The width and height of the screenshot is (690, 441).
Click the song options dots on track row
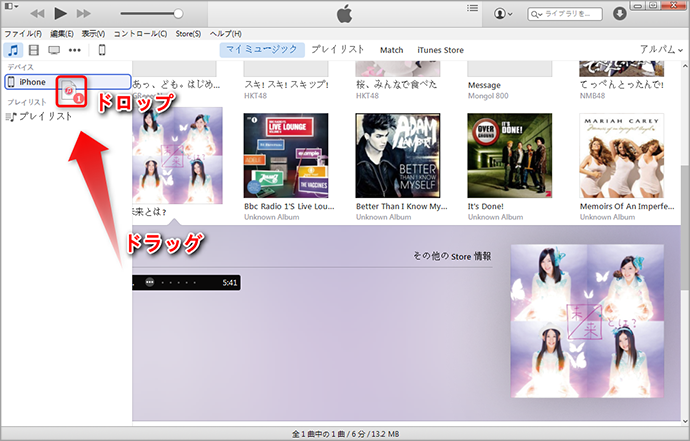pyautogui.click(x=150, y=283)
